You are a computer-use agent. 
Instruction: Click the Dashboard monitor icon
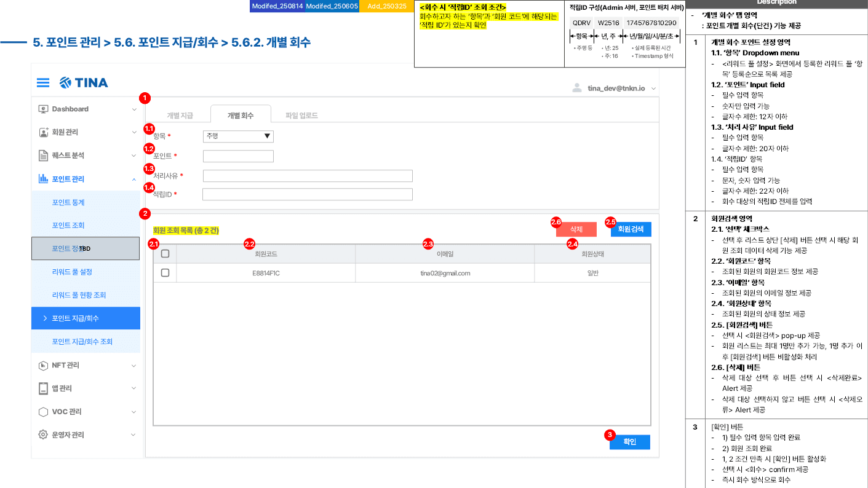[x=43, y=109]
